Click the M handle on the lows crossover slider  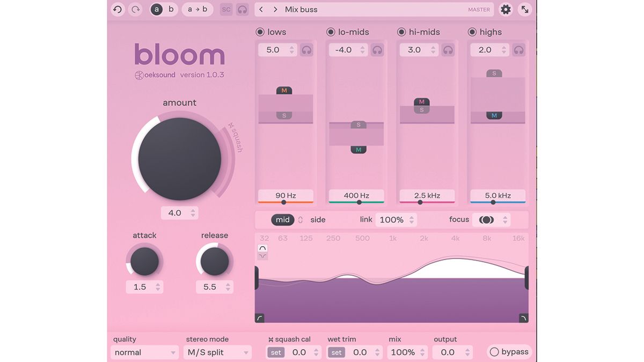(283, 91)
